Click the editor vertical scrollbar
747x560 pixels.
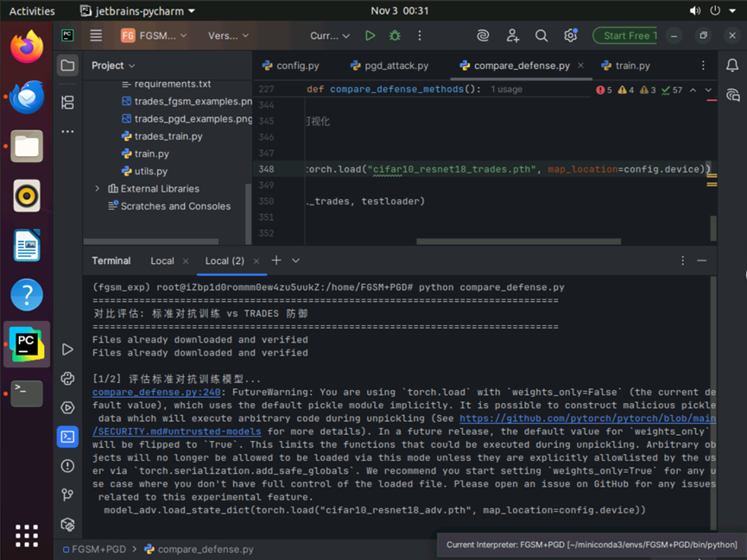[712, 226]
